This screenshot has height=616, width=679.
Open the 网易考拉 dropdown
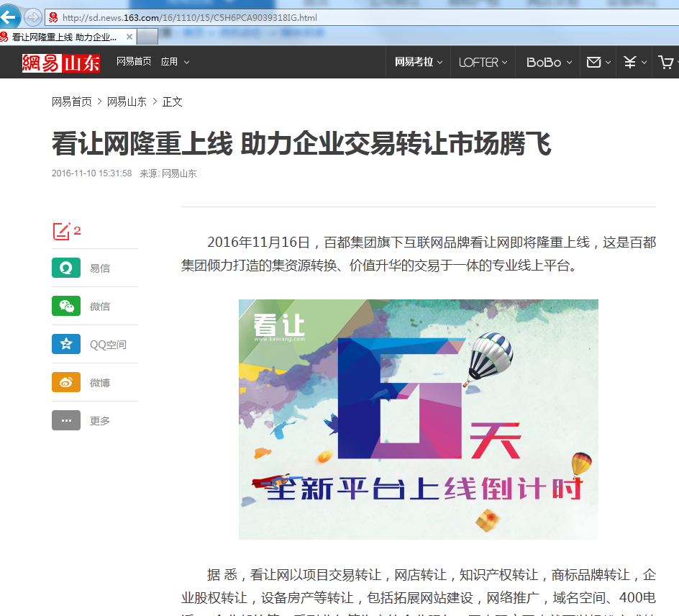pos(414,62)
